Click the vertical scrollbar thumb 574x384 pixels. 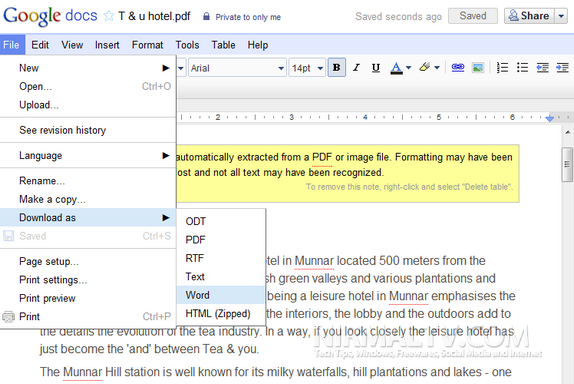pos(567,164)
